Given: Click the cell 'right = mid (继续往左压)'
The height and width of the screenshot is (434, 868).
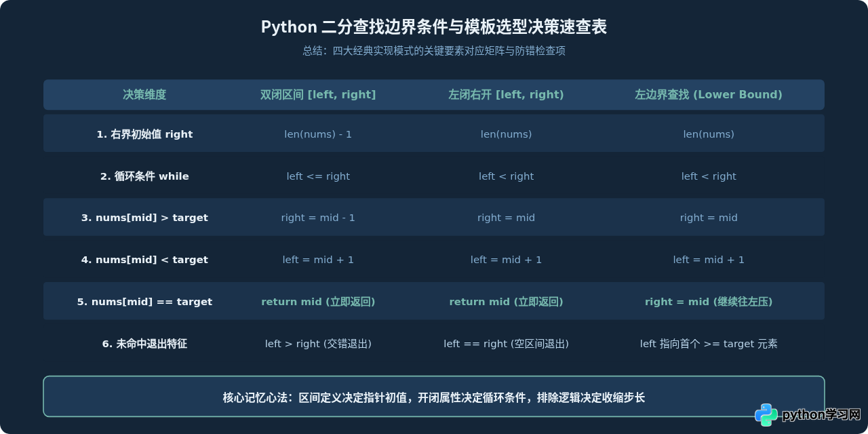Looking at the screenshot, I should coord(709,302).
